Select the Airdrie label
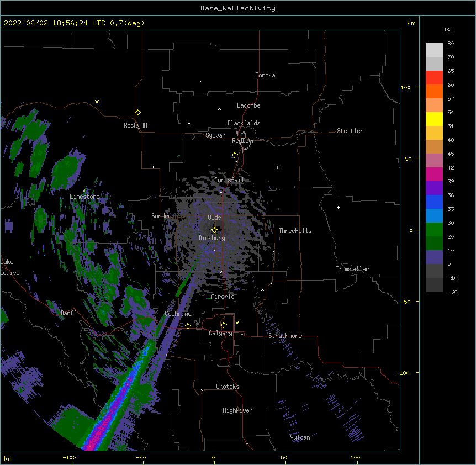Screen dimensions: 476x465 tap(223, 297)
